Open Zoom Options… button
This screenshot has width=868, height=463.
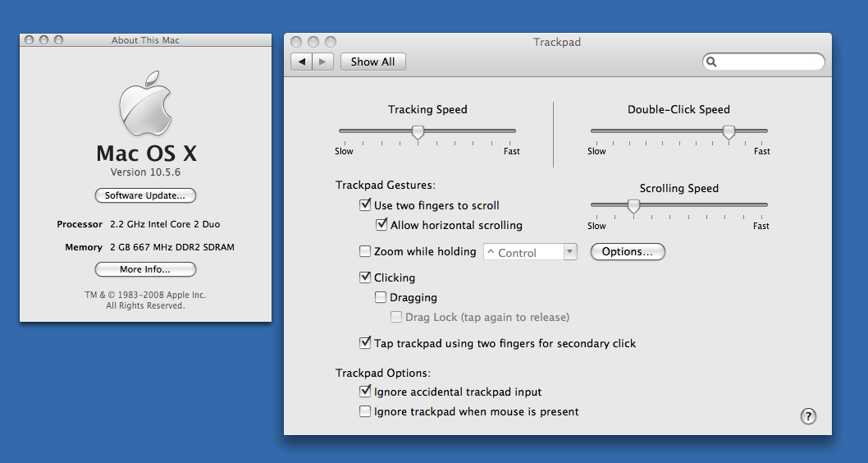(x=628, y=251)
